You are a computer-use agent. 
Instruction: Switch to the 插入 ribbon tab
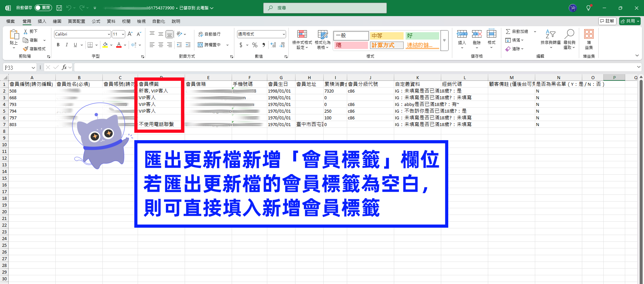(42, 21)
